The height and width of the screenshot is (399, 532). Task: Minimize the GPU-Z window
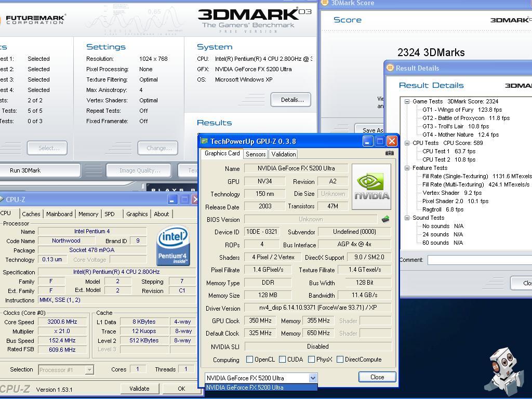pyautogui.click(x=368, y=141)
